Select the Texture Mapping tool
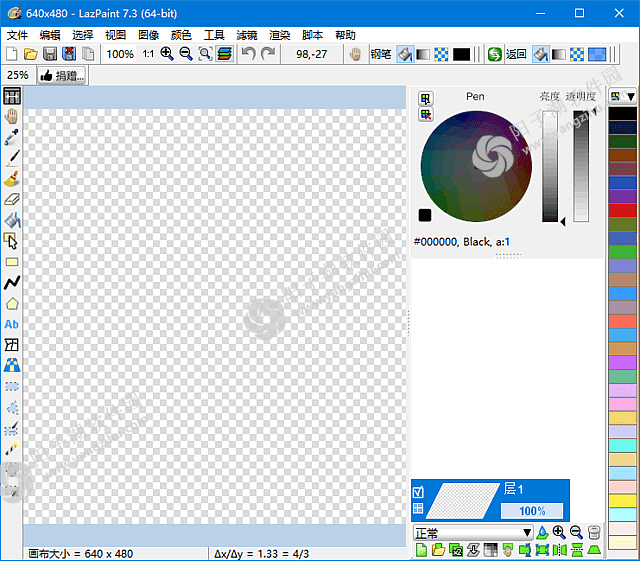 pyautogui.click(x=12, y=365)
